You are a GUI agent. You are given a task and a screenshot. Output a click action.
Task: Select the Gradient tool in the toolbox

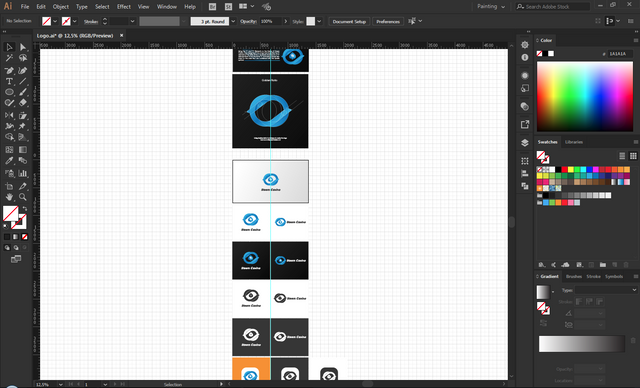pyautogui.click(x=22, y=150)
